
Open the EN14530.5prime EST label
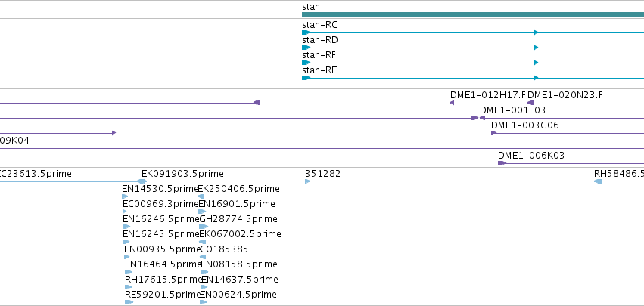click(160, 189)
